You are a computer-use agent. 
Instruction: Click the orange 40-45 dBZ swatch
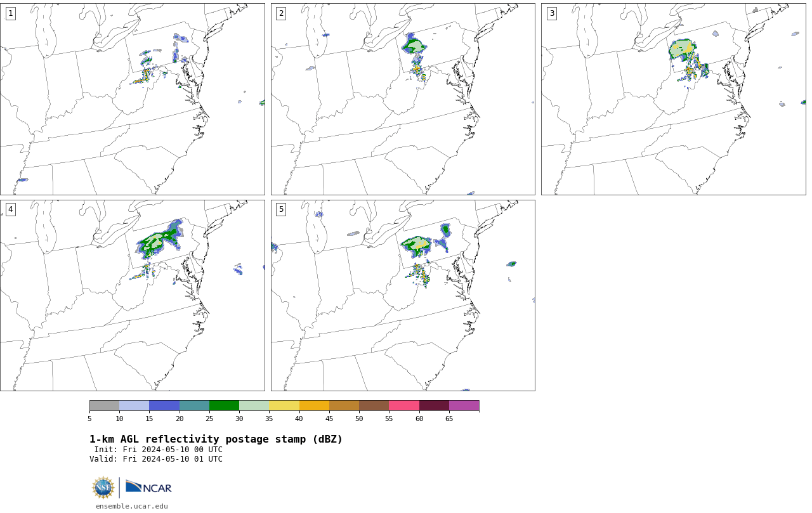[314, 406]
